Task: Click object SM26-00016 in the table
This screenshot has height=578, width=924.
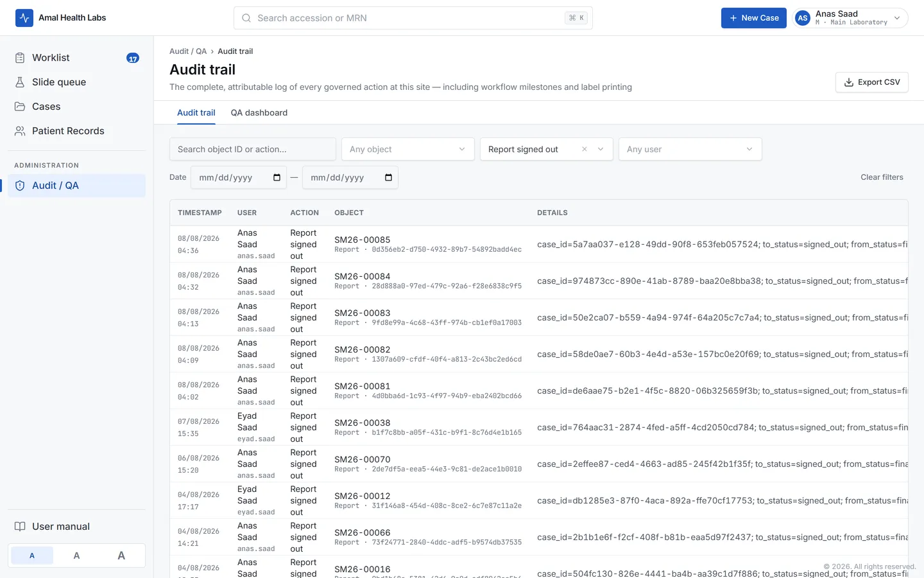Action: click(x=363, y=569)
